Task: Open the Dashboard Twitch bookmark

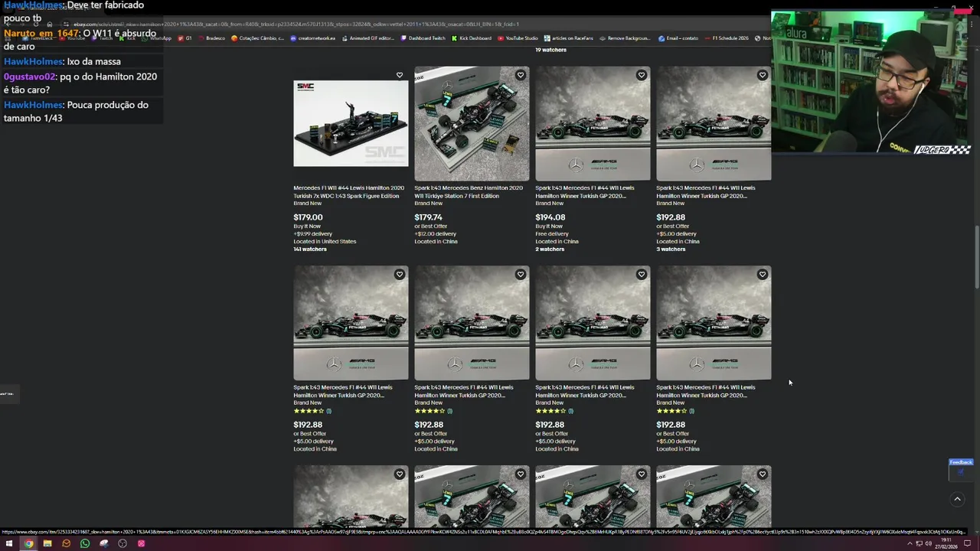Action: point(423,38)
